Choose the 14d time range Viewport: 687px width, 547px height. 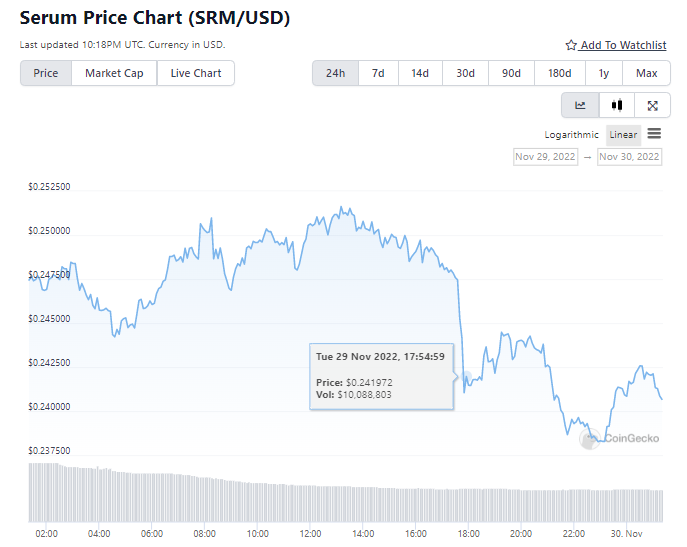pos(420,73)
